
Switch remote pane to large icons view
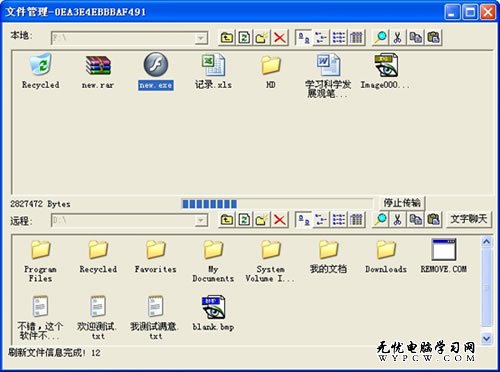pos(304,220)
